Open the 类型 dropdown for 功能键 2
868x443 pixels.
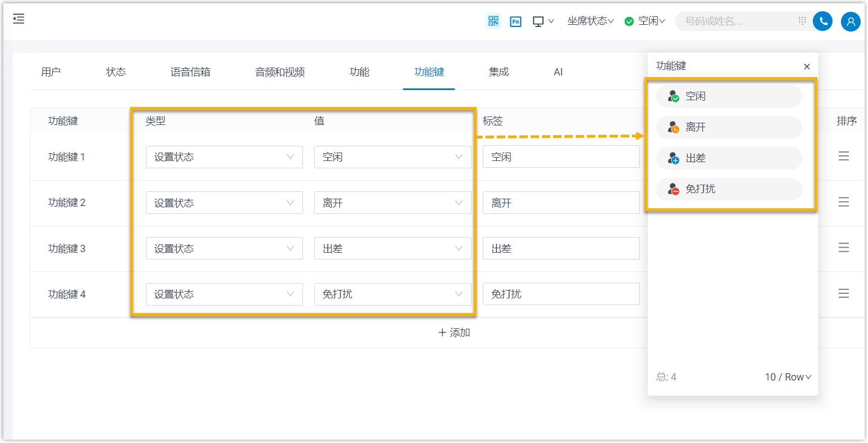click(x=224, y=203)
